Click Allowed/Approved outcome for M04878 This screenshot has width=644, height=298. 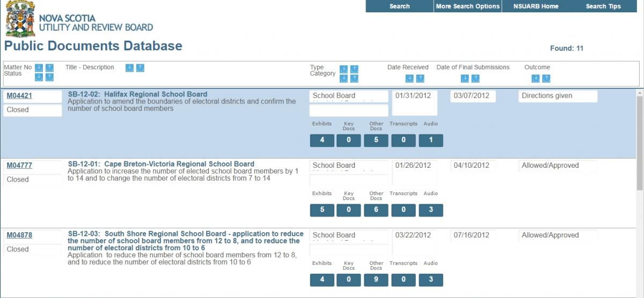tap(558, 235)
